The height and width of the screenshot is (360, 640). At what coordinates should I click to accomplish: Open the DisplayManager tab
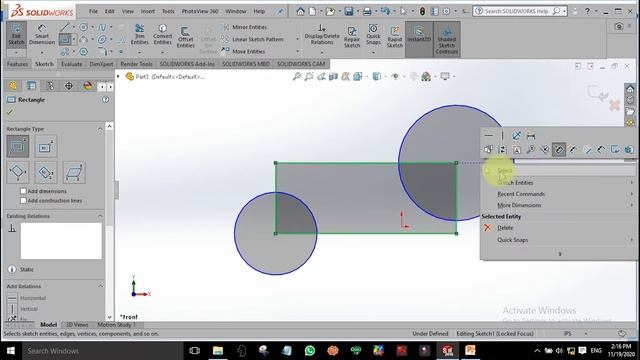[x=88, y=86]
